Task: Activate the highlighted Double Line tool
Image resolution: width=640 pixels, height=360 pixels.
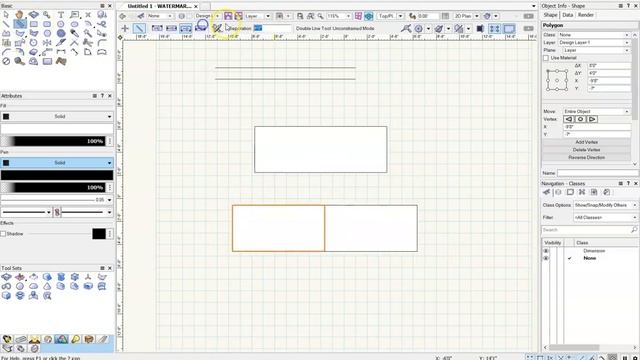Action: point(20,24)
